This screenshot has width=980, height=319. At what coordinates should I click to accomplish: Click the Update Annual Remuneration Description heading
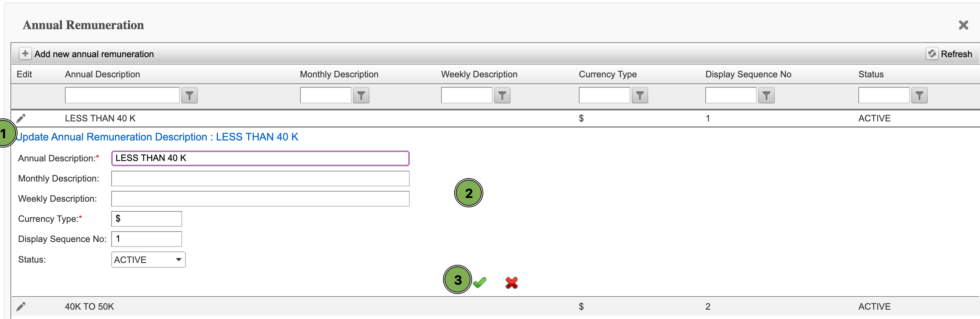coord(157,137)
